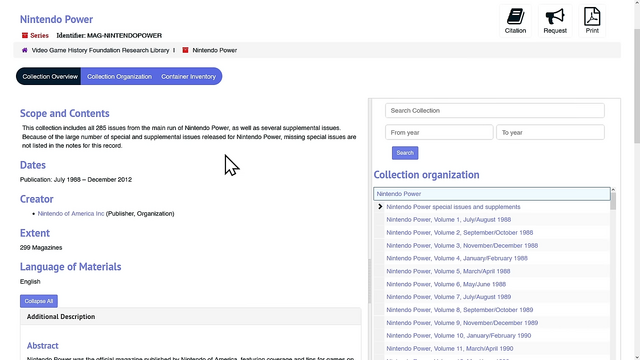Open the Citation tool
Screen dimensions: 640x360
[515, 21]
